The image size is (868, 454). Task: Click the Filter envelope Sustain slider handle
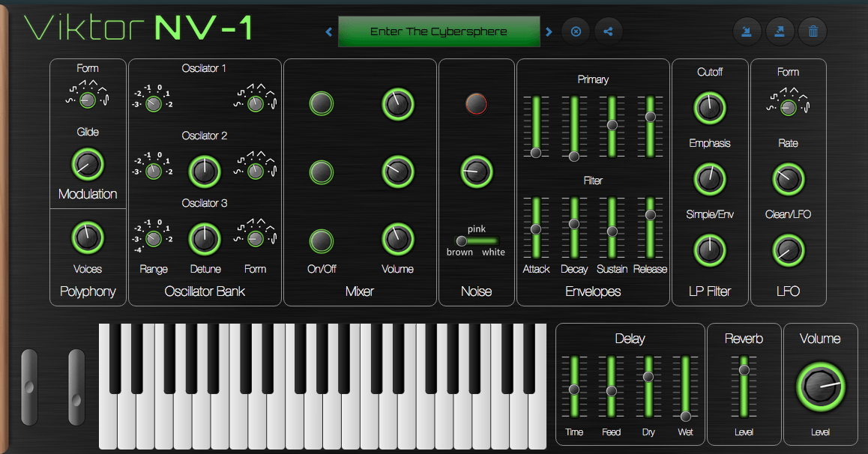pos(612,231)
